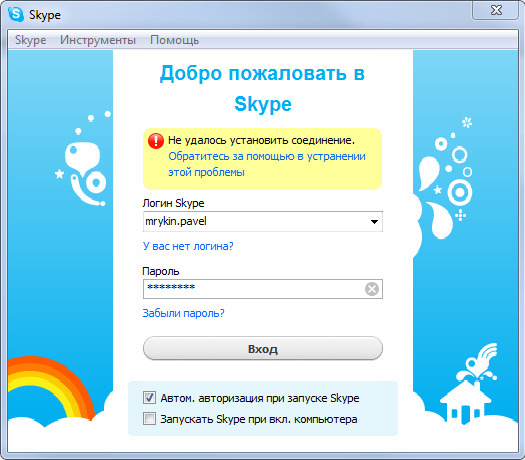Open the Помощь menu
The image size is (525, 460).
tap(174, 40)
